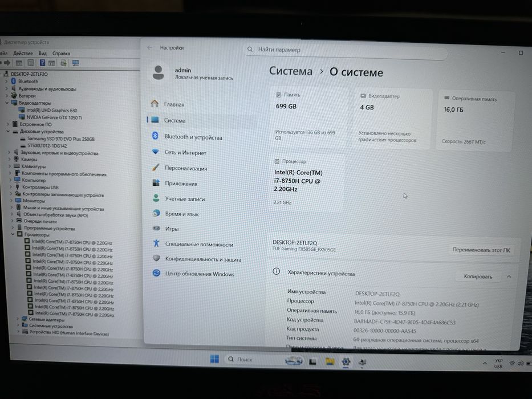
Task: Expand Сетевые адаптеры node in Device Manager
Action: click(x=18, y=319)
